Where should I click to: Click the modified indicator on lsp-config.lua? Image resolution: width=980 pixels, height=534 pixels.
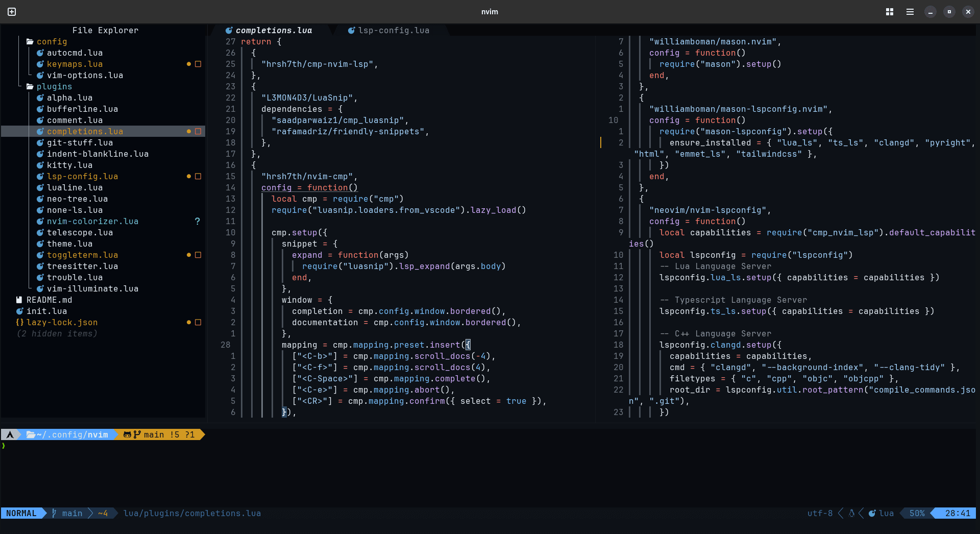pos(188,176)
